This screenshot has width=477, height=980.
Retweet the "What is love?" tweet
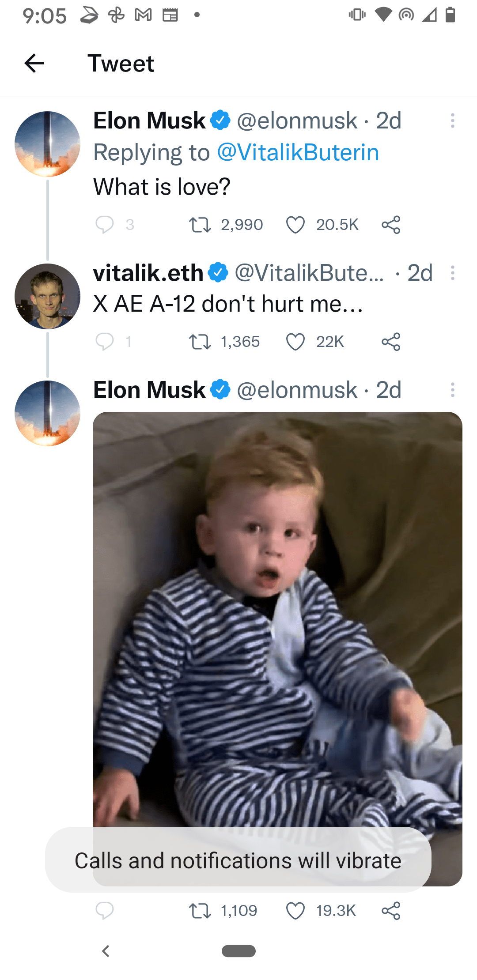tap(200, 225)
